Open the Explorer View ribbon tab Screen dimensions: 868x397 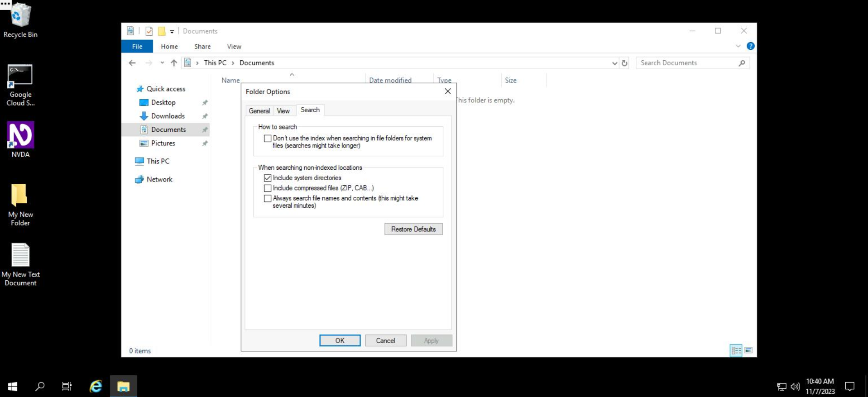coord(234,47)
